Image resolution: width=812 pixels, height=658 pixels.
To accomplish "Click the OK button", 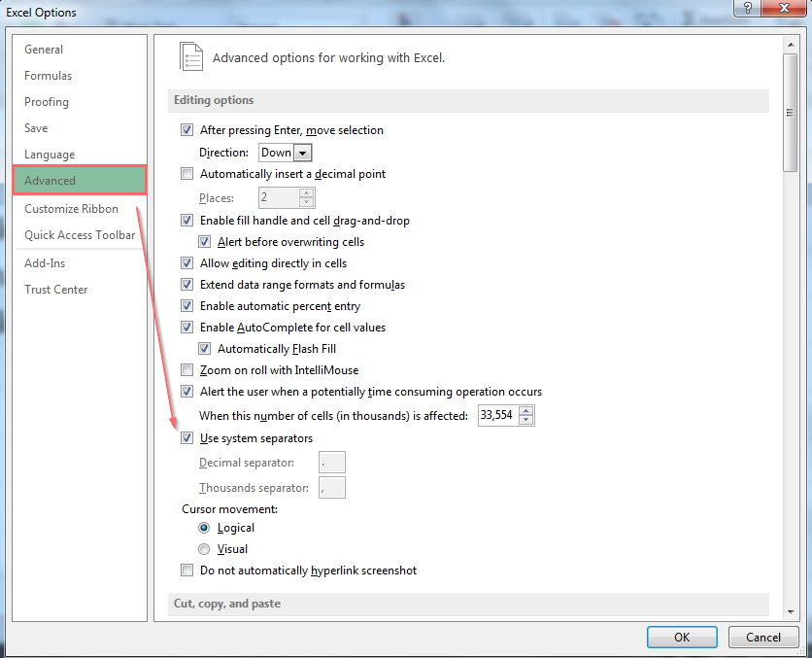I will coord(682,638).
